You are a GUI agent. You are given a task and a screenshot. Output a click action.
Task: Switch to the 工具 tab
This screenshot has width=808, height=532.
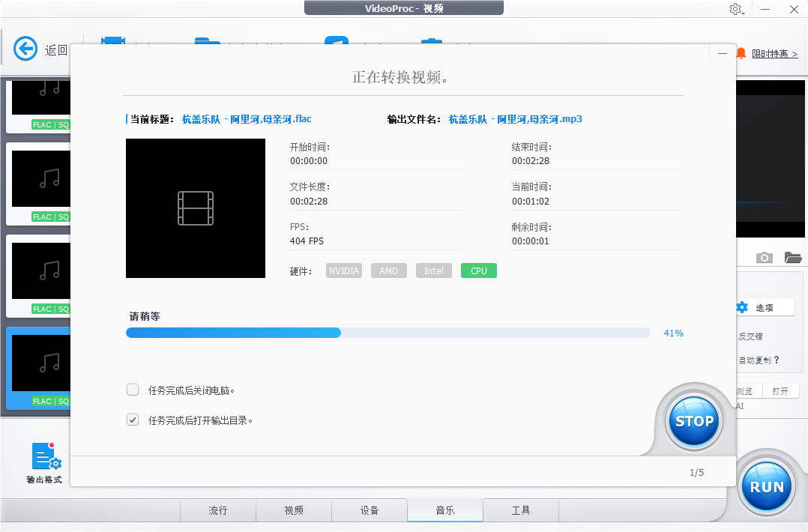coord(520,510)
